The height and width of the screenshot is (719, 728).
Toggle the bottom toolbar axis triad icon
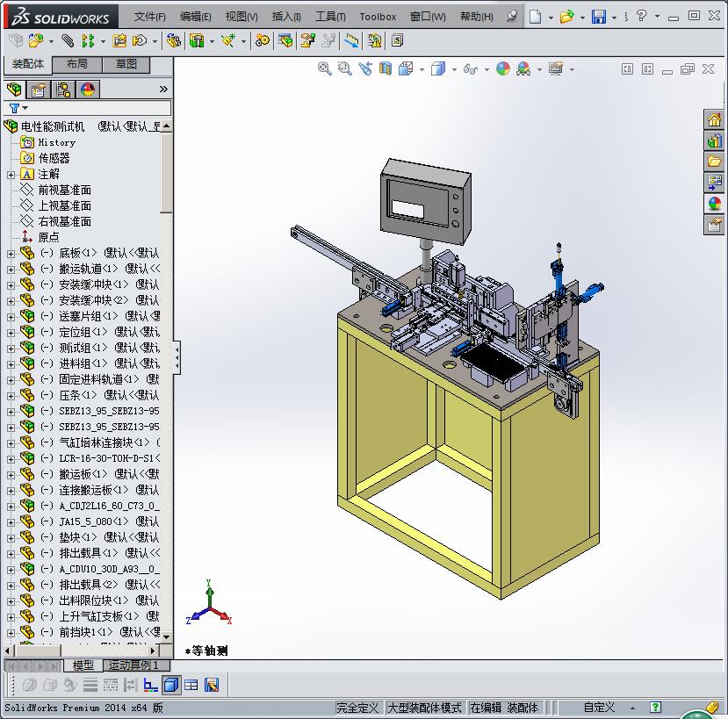point(150,685)
